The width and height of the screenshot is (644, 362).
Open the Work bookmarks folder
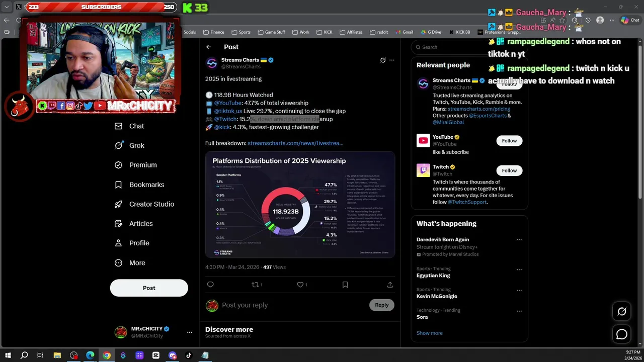(300, 32)
